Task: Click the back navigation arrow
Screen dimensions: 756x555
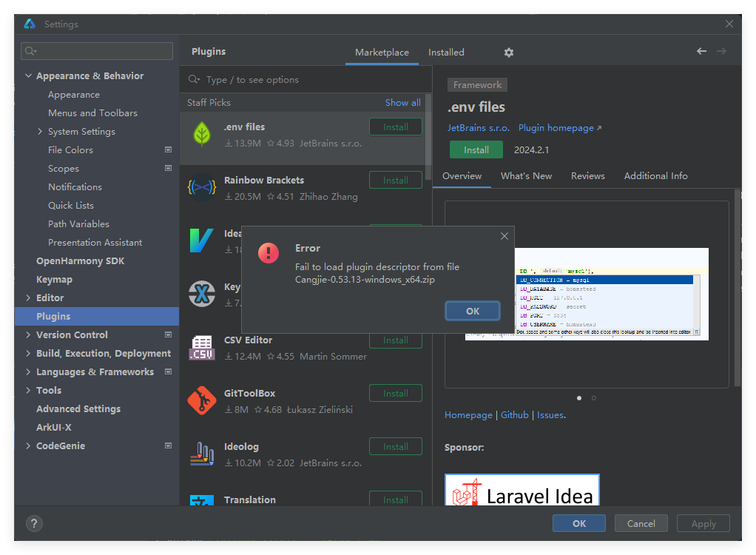Action: click(701, 51)
